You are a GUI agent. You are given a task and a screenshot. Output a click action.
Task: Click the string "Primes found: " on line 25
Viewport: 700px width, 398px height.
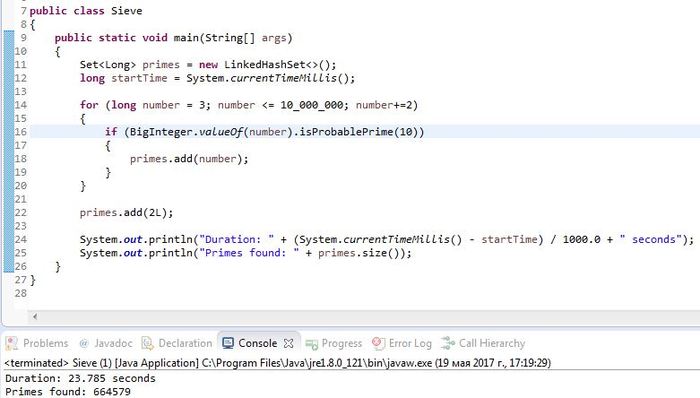tap(249, 253)
